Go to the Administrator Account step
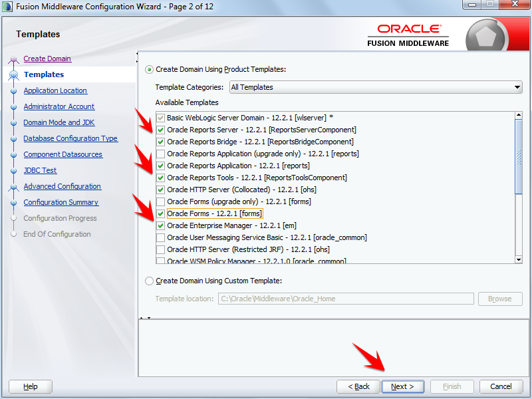 pos(59,106)
